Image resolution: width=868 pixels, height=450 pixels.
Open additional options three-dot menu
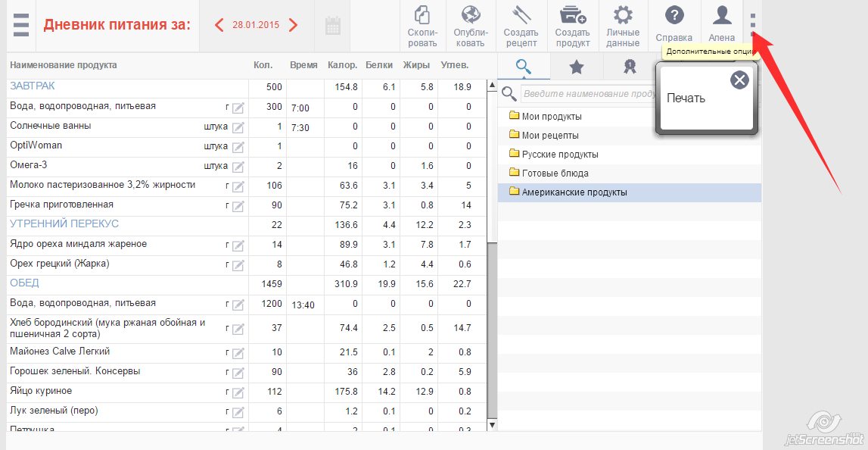(x=753, y=24)
